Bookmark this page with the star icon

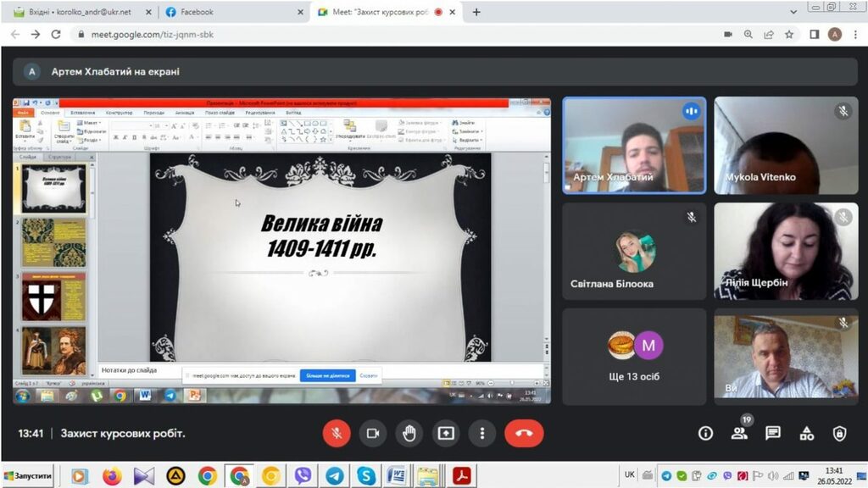[789, 35]
